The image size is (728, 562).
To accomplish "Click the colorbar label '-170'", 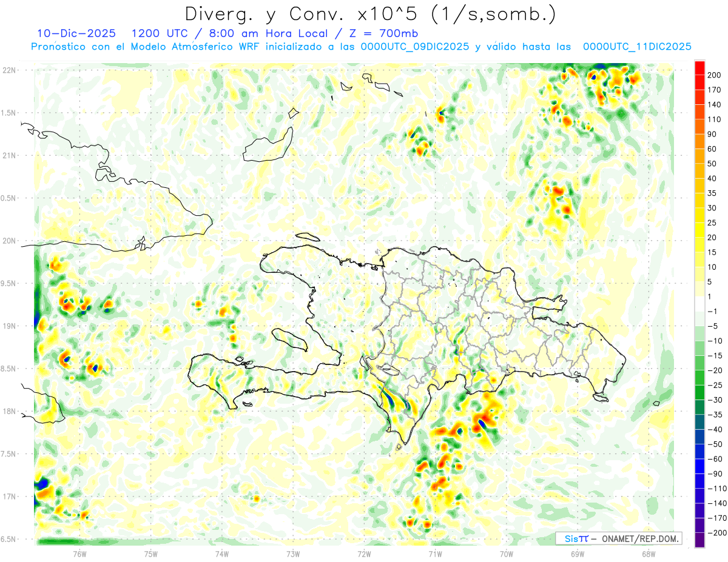I will click(x=717, y=518).
